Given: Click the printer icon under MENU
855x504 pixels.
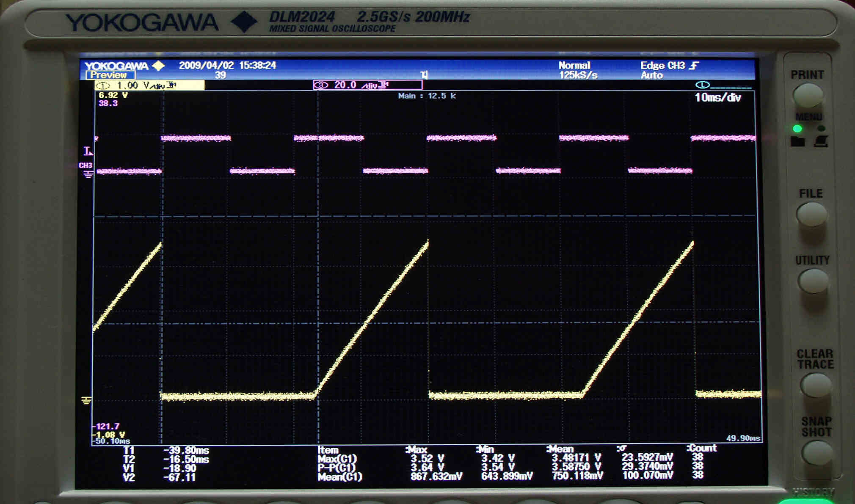Looking at the screenshot, I should [x=821, y=141].
